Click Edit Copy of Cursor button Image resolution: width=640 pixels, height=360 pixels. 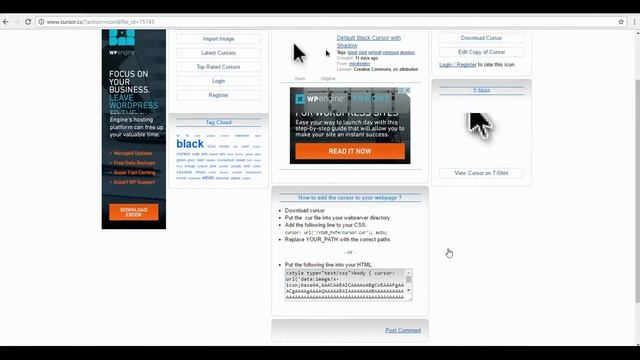pyautogui.click(x=481, y=52)
